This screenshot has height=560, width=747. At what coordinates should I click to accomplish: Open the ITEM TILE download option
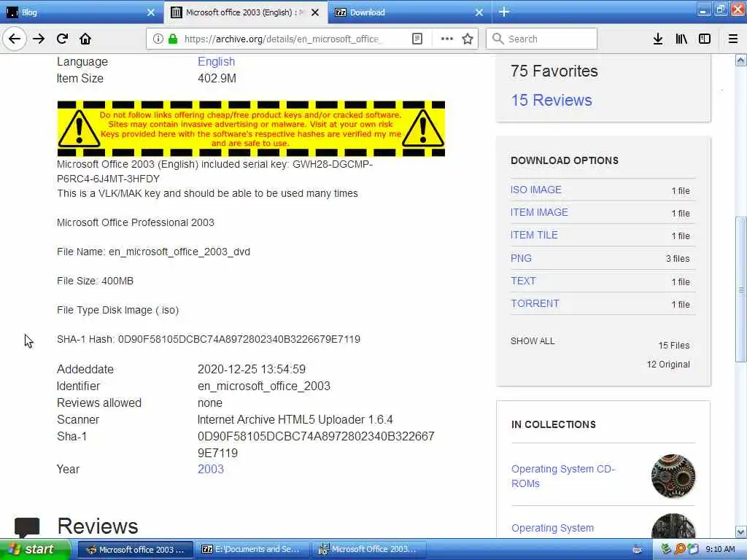coord(534,235)
